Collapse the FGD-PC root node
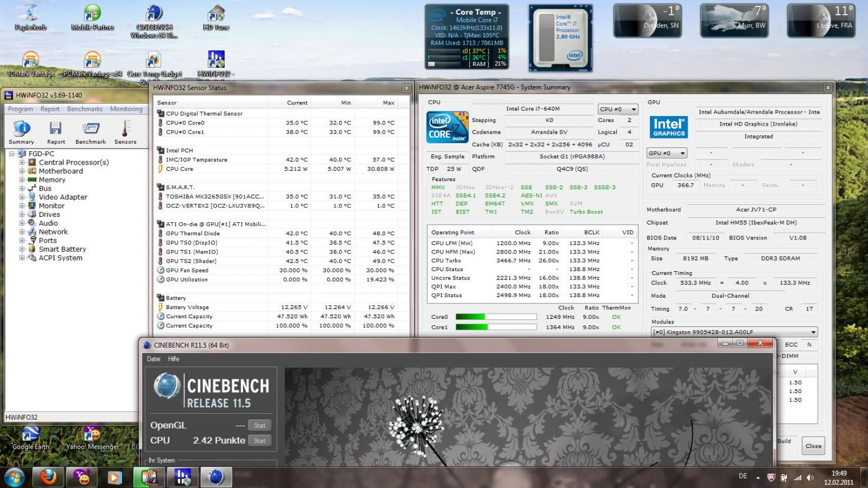Image resolution: width=868 pixels, height=488 pixels. pos(12,154)
